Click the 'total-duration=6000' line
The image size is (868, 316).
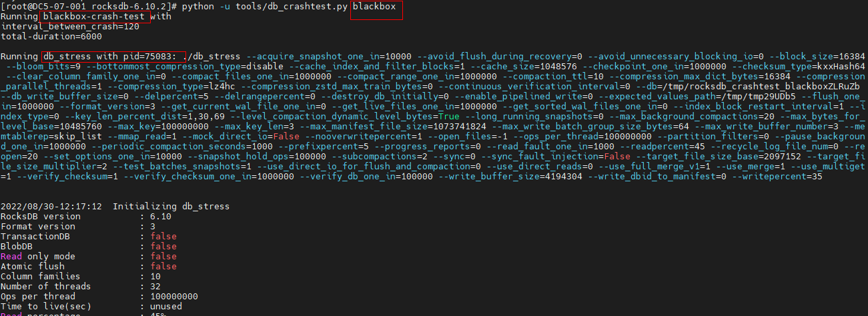point(51,36)
